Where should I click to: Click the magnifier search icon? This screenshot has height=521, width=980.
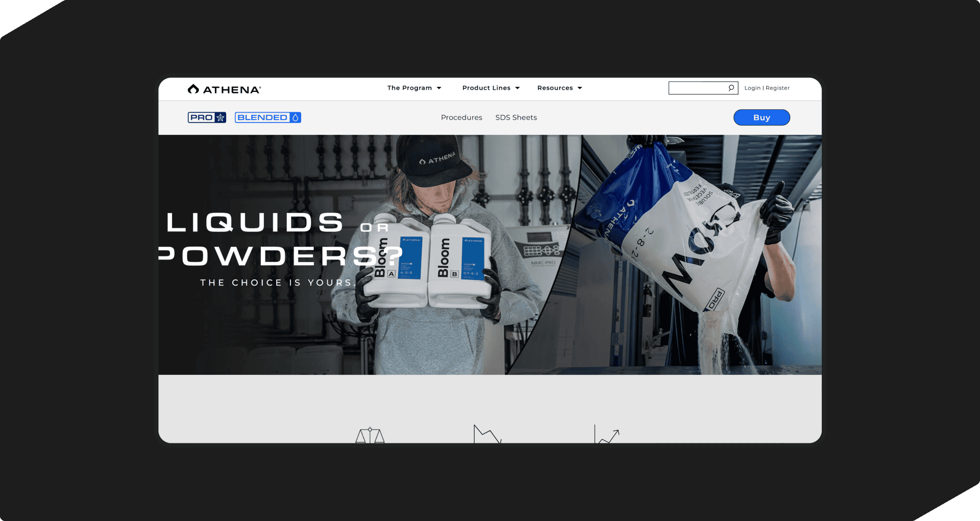[731, 88]
